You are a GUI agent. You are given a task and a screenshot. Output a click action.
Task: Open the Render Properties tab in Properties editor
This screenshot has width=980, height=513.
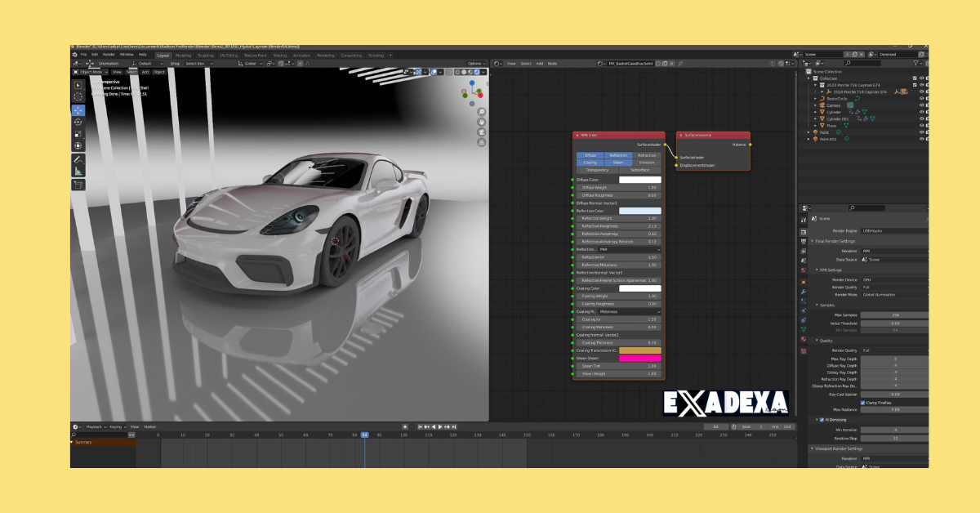804,230
